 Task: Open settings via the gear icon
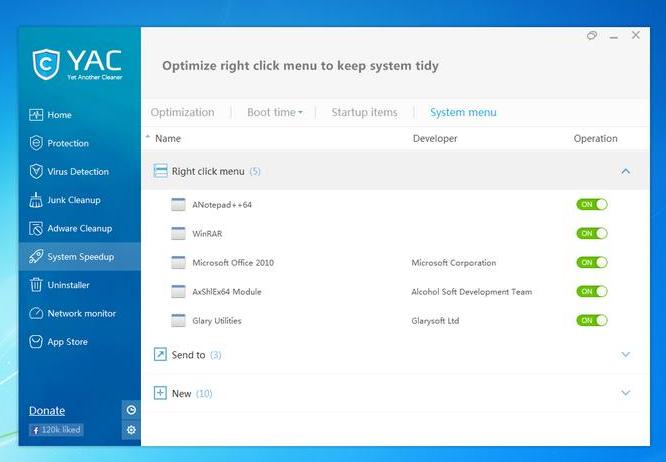131,430
